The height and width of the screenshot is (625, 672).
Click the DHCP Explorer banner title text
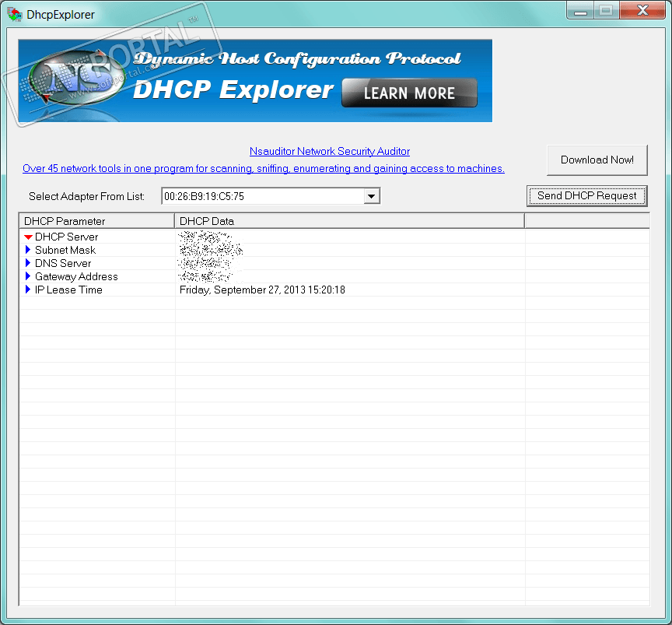[233, 90]
